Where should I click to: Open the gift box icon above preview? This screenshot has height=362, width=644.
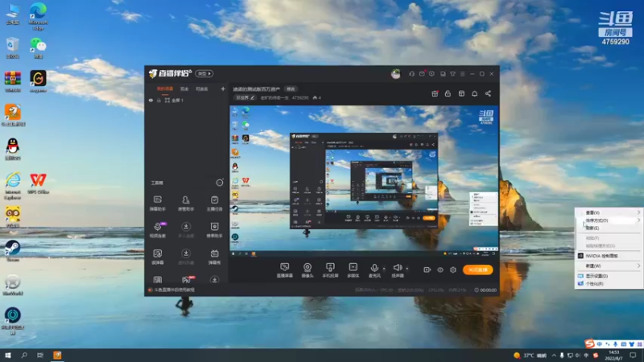tap(435, 93)
